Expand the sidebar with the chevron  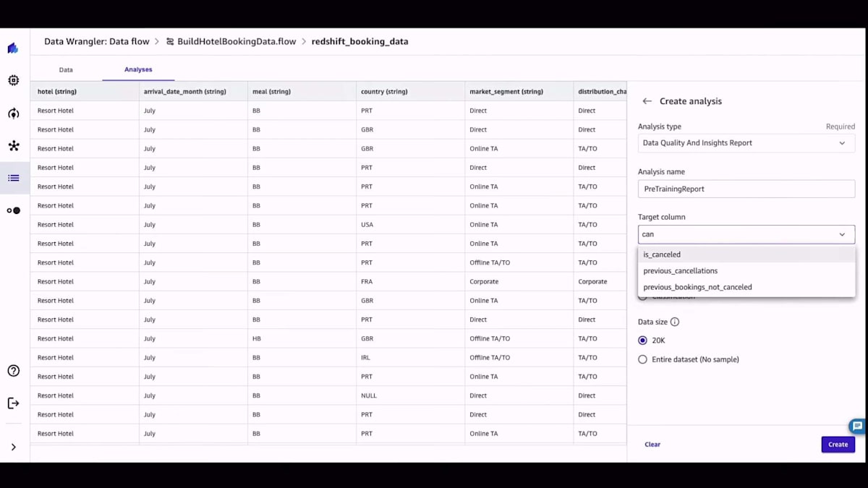(x=13, y=447)
